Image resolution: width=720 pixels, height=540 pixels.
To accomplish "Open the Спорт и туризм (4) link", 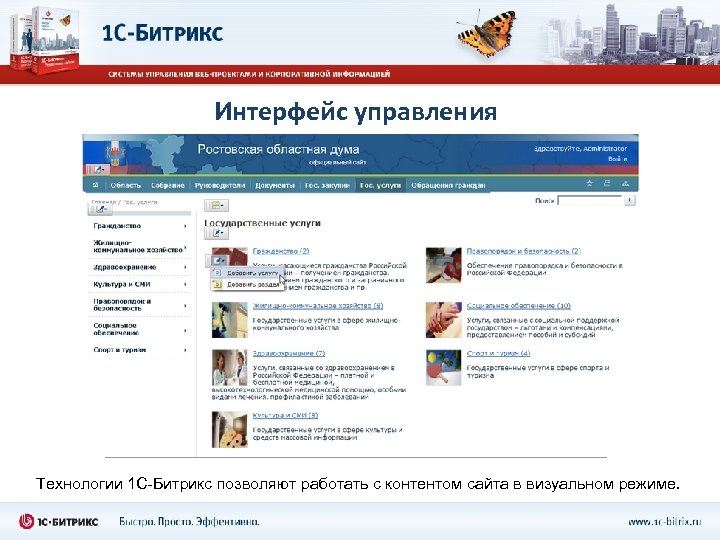I will tap(498, 354).
